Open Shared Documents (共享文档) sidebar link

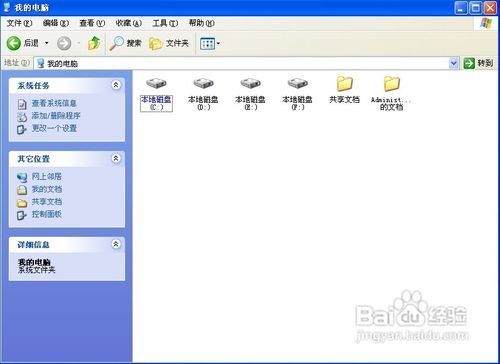[x=47, y=202]
